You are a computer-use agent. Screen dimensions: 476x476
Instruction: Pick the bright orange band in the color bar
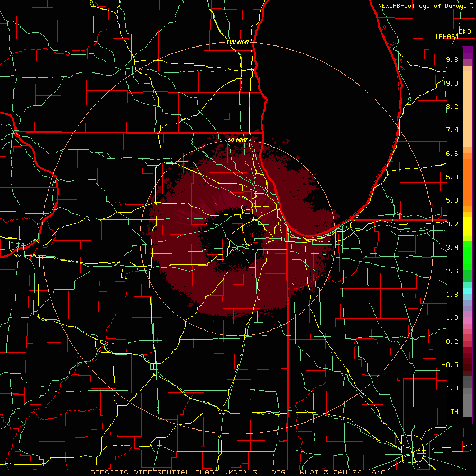coord(467,182)
